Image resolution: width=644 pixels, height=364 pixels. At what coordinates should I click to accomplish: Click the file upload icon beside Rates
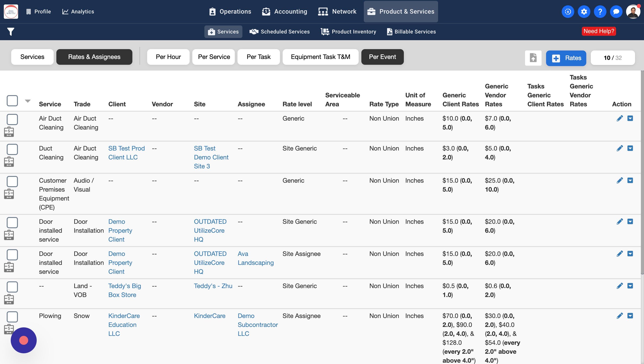pos(533,58)
